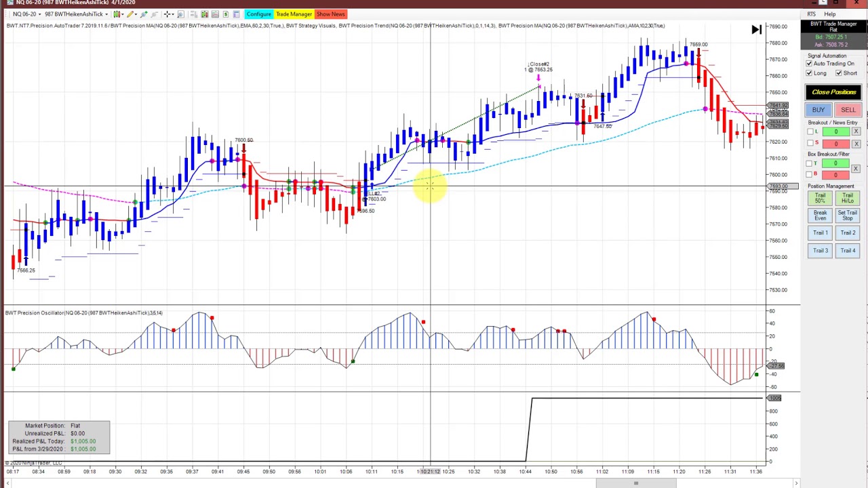
Task: Open the NQ 06-20 instrument dropdown
Action: point(26,14)
